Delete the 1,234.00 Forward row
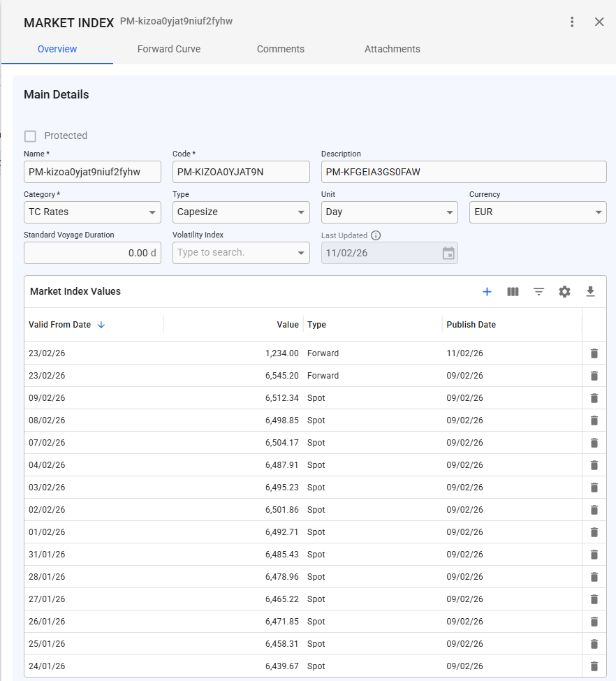 tap(594, 353)
